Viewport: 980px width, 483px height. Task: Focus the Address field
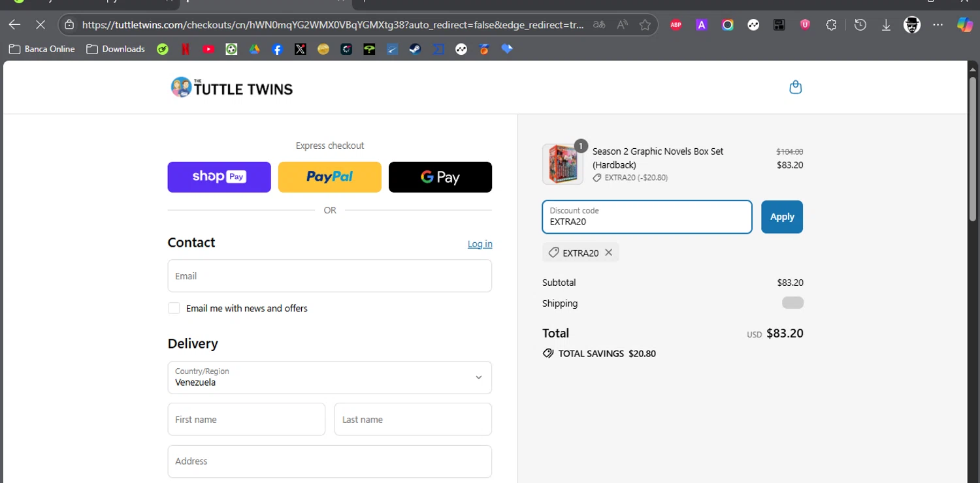tap(330, 461)
